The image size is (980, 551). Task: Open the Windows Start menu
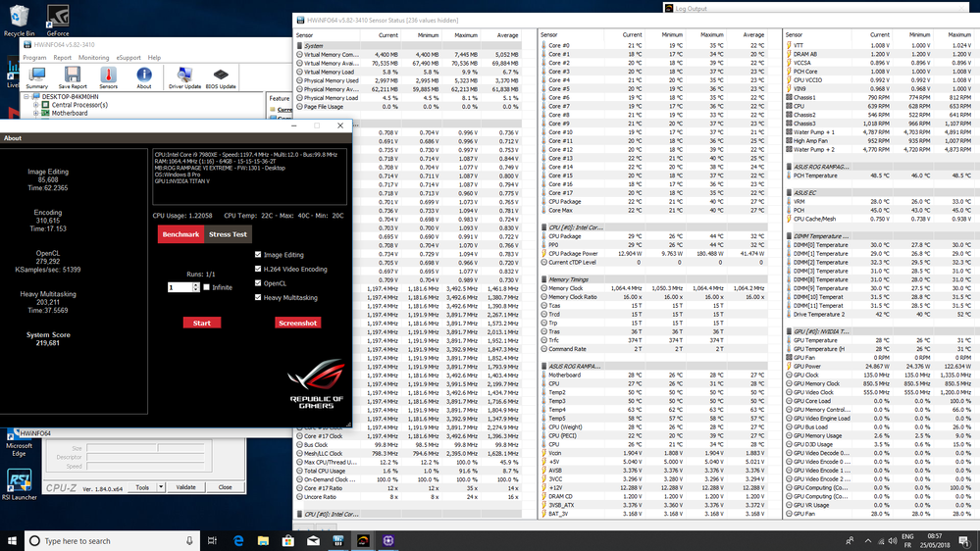[12, 541]
